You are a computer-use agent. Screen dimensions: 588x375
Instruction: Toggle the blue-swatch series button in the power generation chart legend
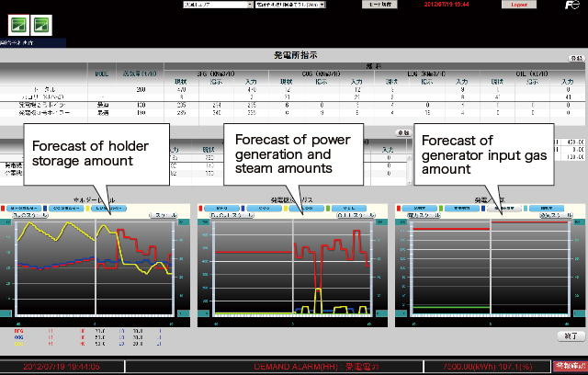click(264, 208)
